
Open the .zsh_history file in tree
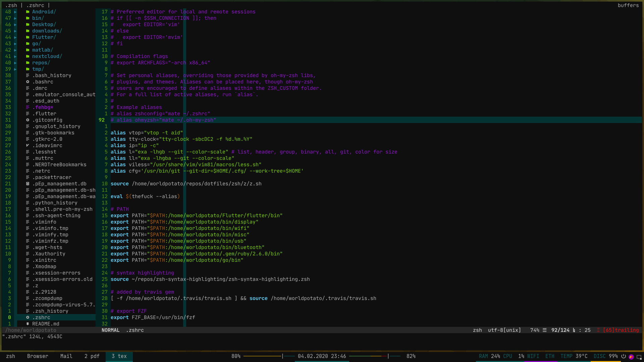(x=50, y=311)
